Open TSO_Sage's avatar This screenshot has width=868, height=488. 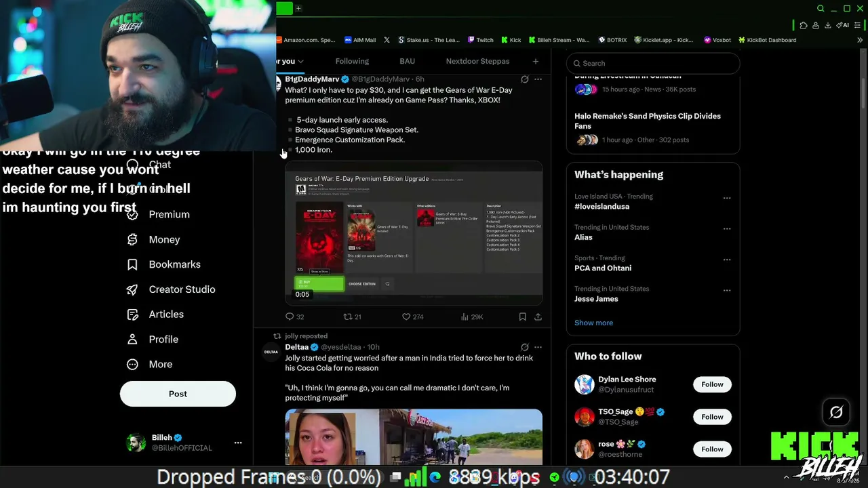[584, 417]
